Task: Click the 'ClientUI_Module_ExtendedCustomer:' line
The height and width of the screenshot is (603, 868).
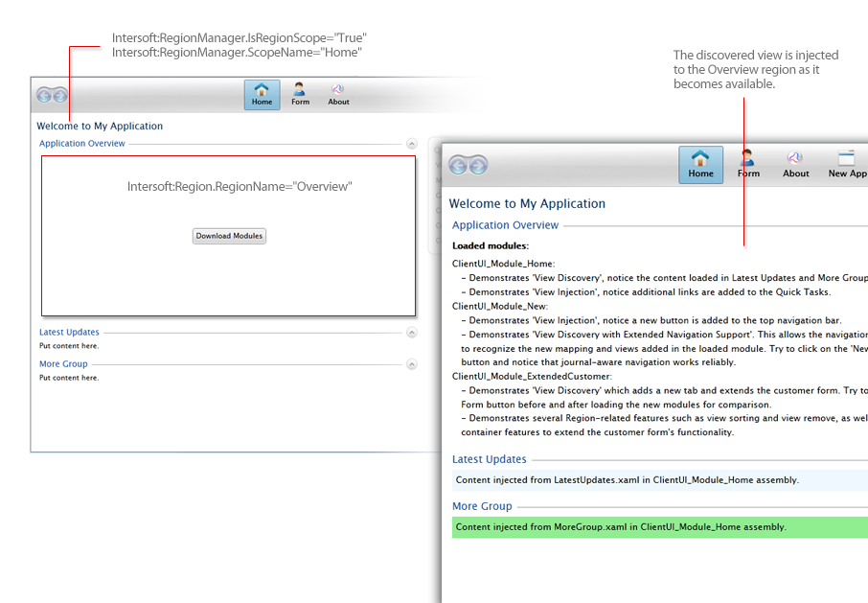Action: pos(532,377)
